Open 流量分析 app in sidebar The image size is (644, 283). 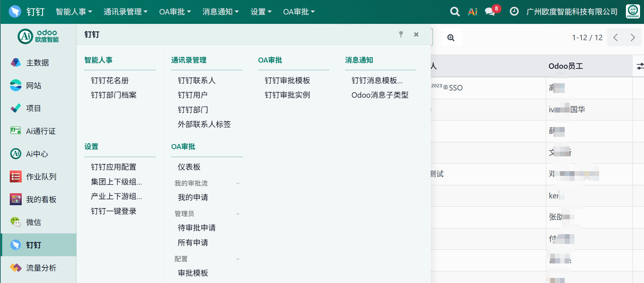(38, 268)
